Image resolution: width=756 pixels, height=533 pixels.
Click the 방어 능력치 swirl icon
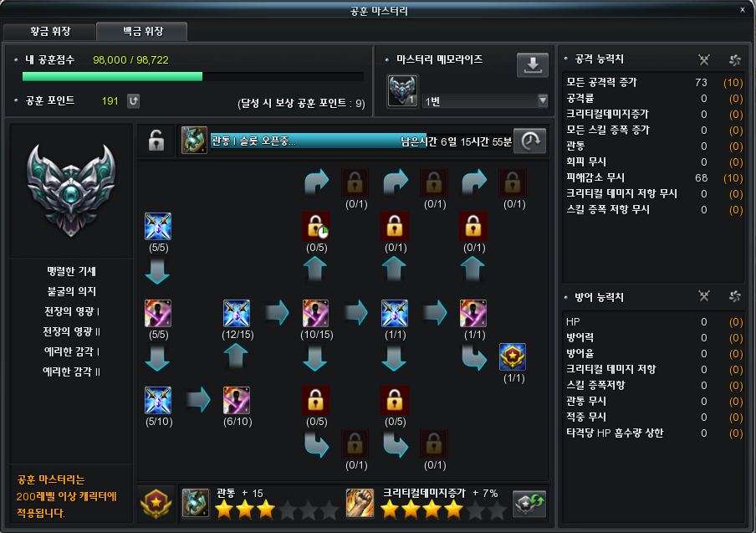(x=735, y=296)
